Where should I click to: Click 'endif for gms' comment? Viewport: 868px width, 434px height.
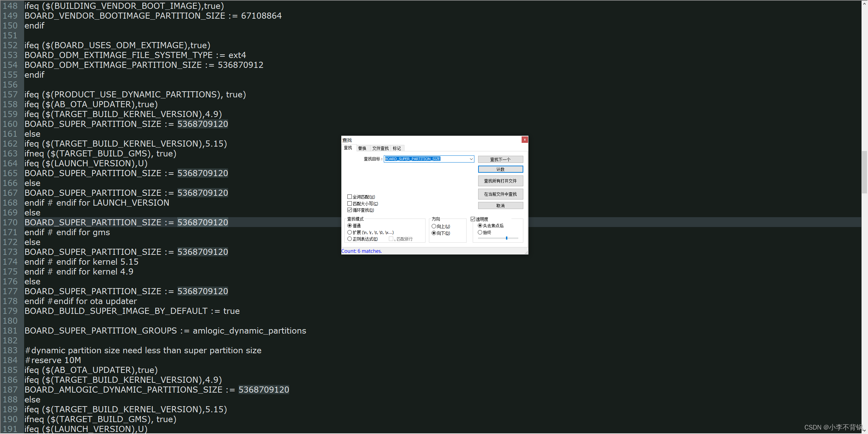click(x=83, y=232)
